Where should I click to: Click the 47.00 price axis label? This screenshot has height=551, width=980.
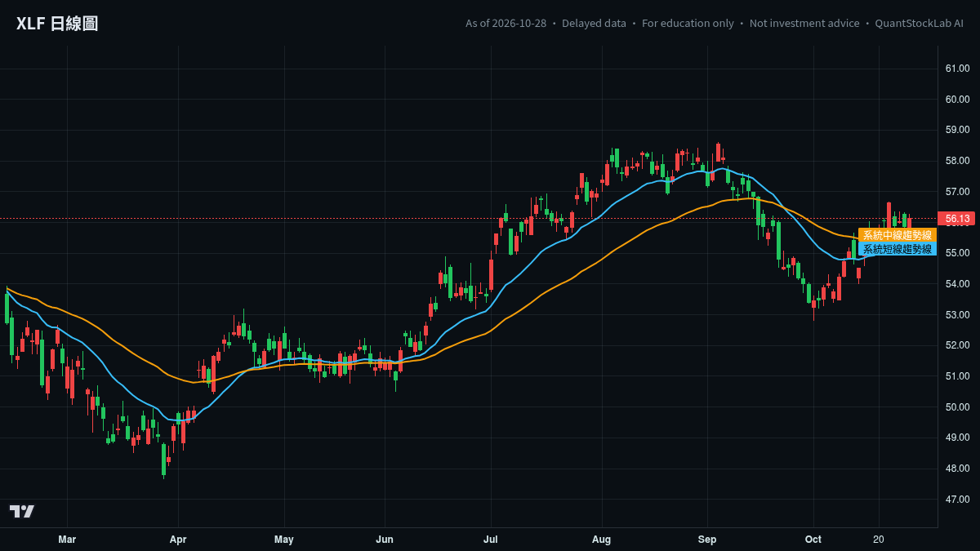[x=957, y=499]
